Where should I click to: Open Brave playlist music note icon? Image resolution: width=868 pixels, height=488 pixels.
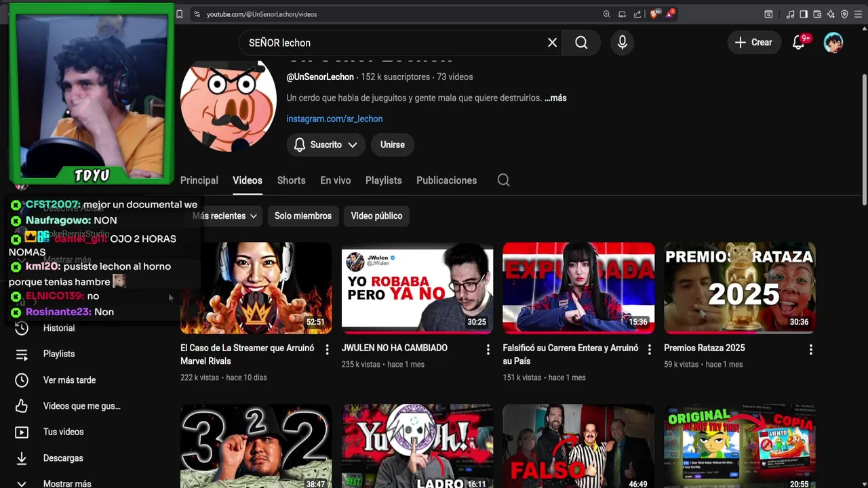790,14
